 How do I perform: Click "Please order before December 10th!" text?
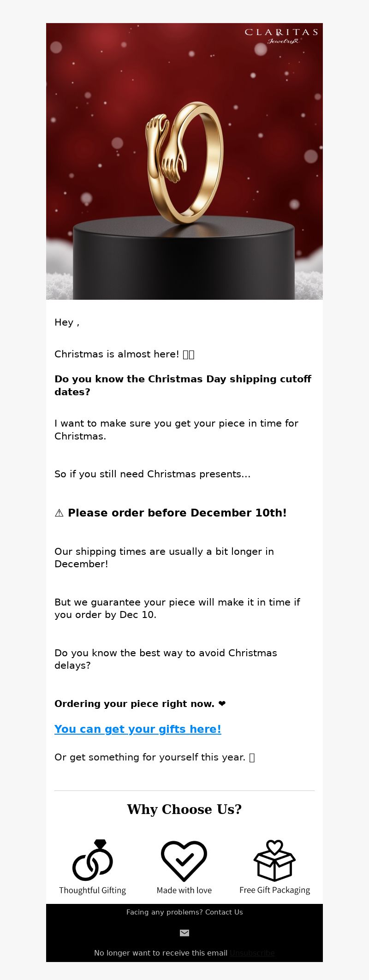tap(177, 513)
